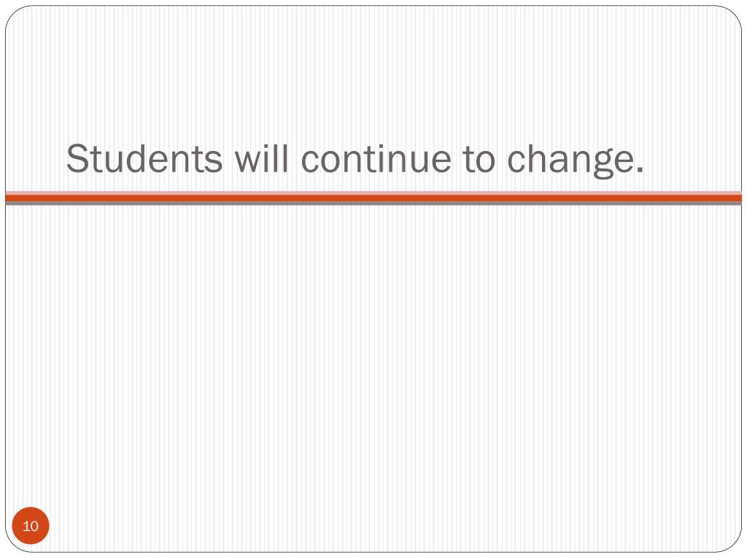Click the double letter l in "will"
This screenshot has width=747, height=560.
click(282, 157)
